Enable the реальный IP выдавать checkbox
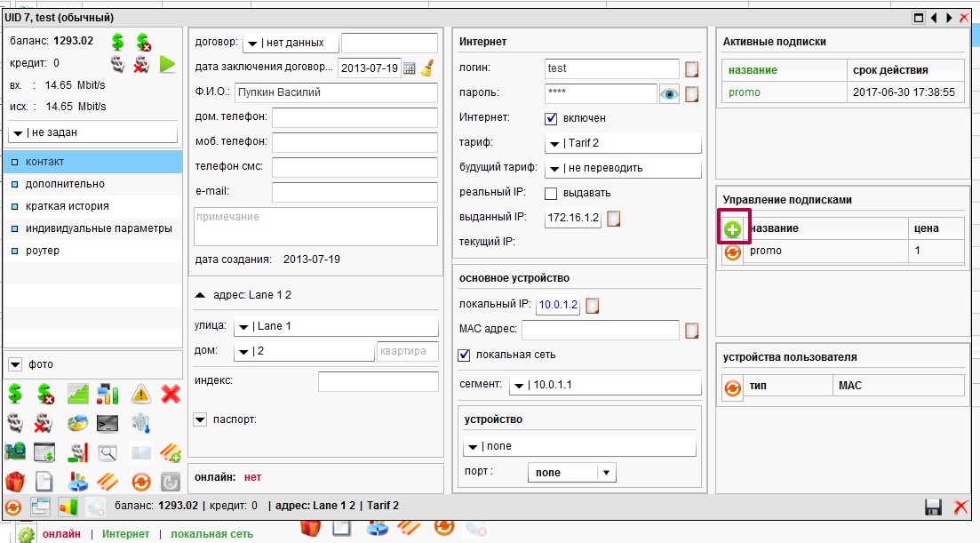This screenshot has width=980, height=543. pyautogui.click(x=551, y=193)
